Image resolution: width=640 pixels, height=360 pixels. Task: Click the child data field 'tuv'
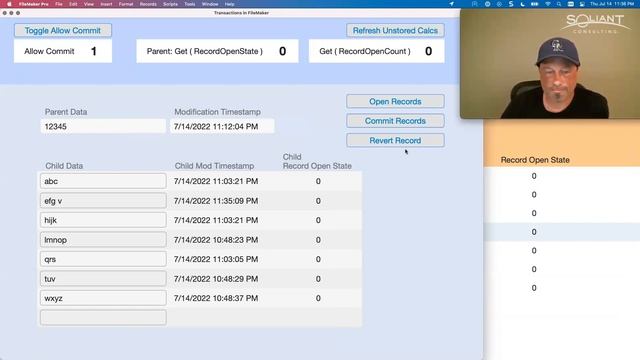point(103,279)
